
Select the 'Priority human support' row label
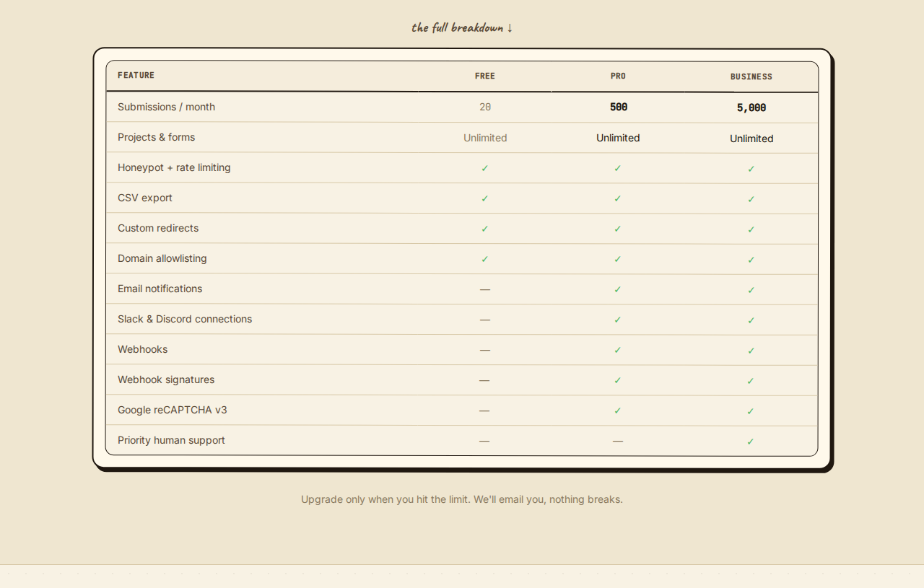pos(172,440)
